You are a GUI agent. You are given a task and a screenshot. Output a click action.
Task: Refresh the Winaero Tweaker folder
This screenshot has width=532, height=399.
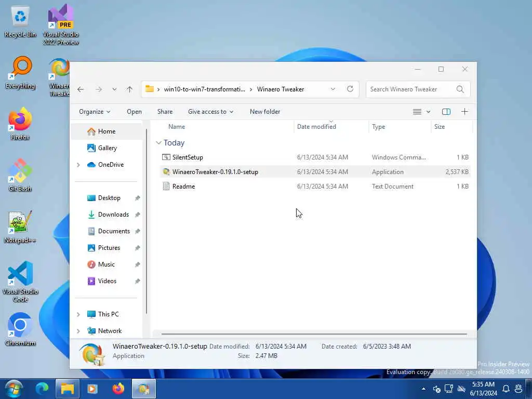pyautogui.click(x=350, y=89)
